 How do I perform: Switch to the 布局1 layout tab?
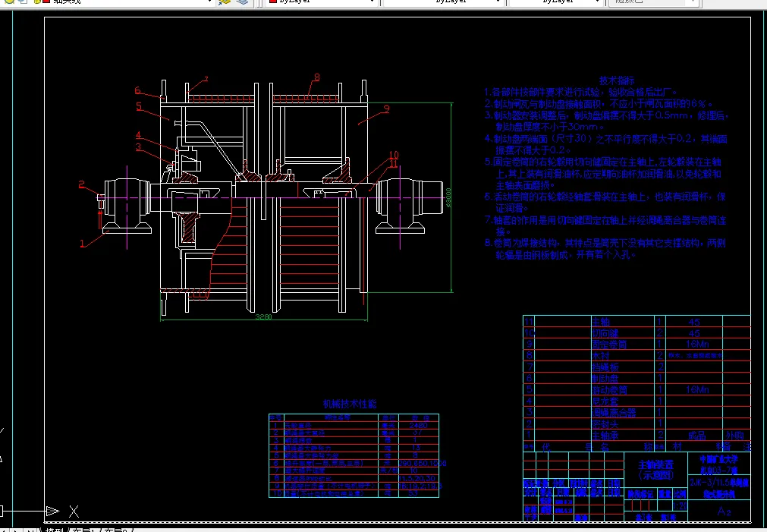point(83,530)
